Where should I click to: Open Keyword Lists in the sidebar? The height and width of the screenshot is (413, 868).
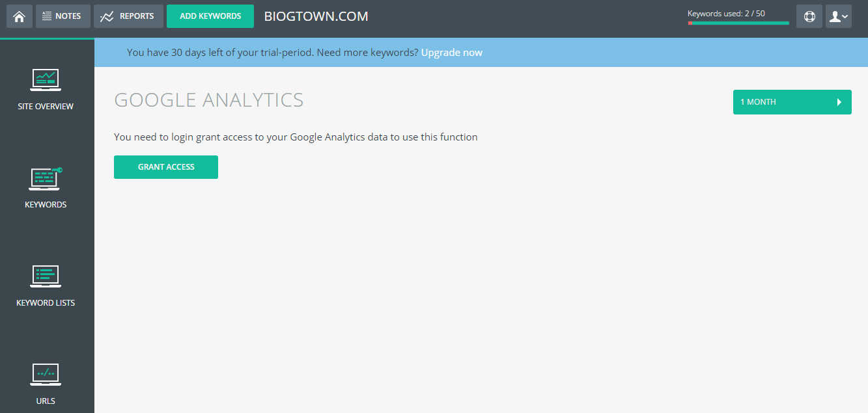46,286
